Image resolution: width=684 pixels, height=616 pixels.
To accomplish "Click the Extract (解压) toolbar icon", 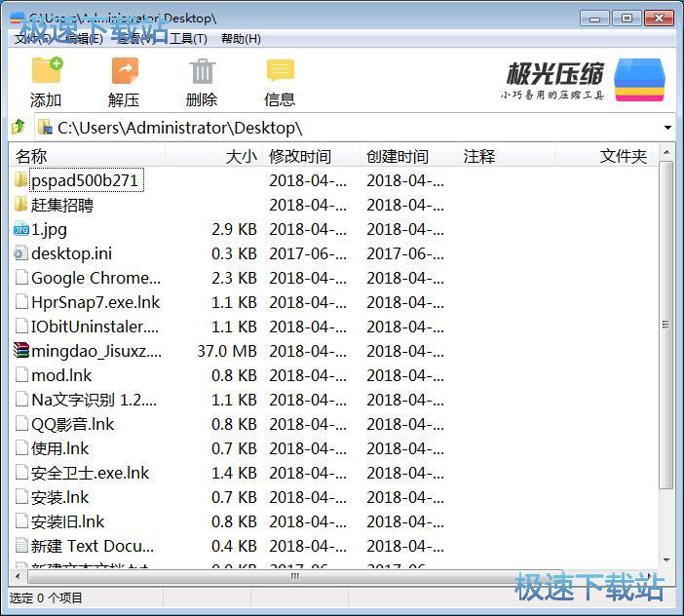I will [x=125, y=70].
